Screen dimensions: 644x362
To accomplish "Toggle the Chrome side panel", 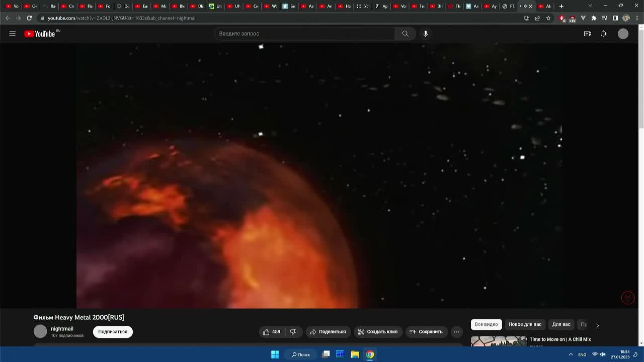I will pos(615,18).
